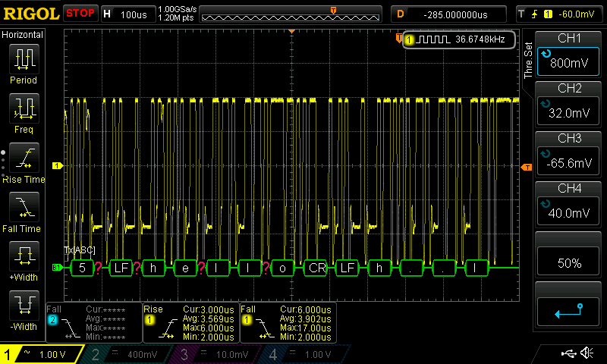Click the Horizontal measurement menu title
The image size is (607, 364).
[x=22, y=35]
